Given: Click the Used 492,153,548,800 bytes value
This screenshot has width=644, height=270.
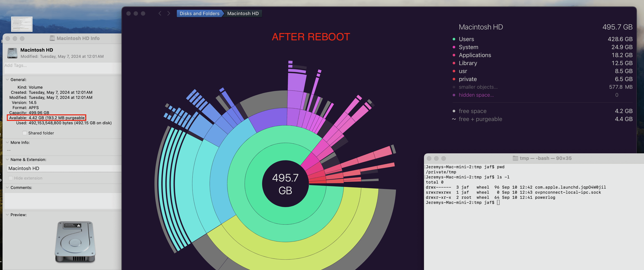Looking at the screenshot, I should [70, 123].
